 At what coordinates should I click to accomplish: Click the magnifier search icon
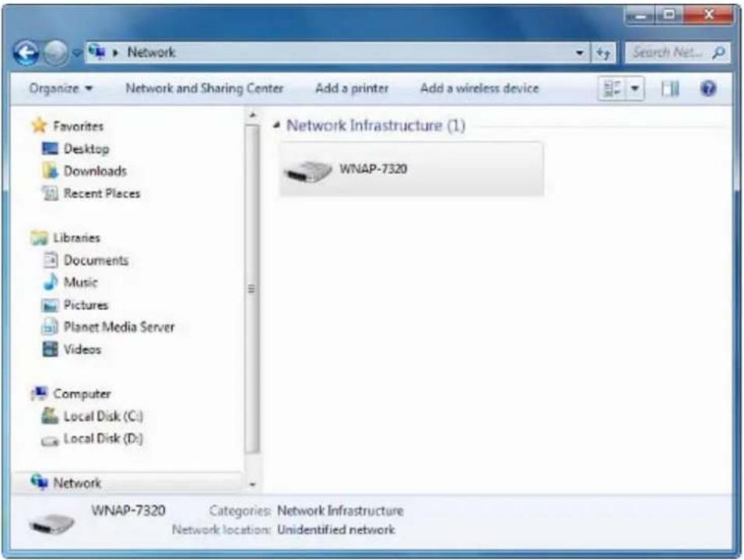[x=719, y=52]
